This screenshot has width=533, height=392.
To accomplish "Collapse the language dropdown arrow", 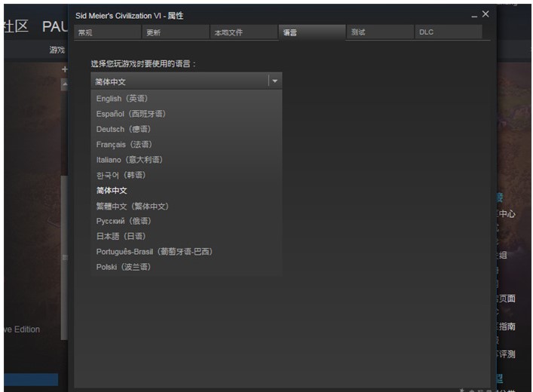I will click(x=275, y=81).
